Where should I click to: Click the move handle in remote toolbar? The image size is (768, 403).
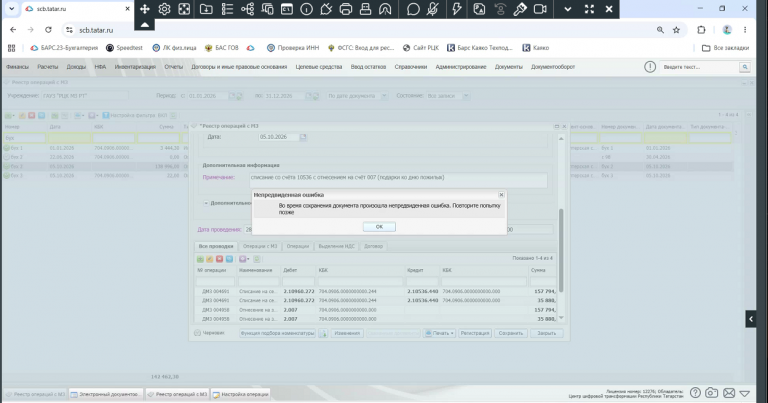tap(144, 9)
